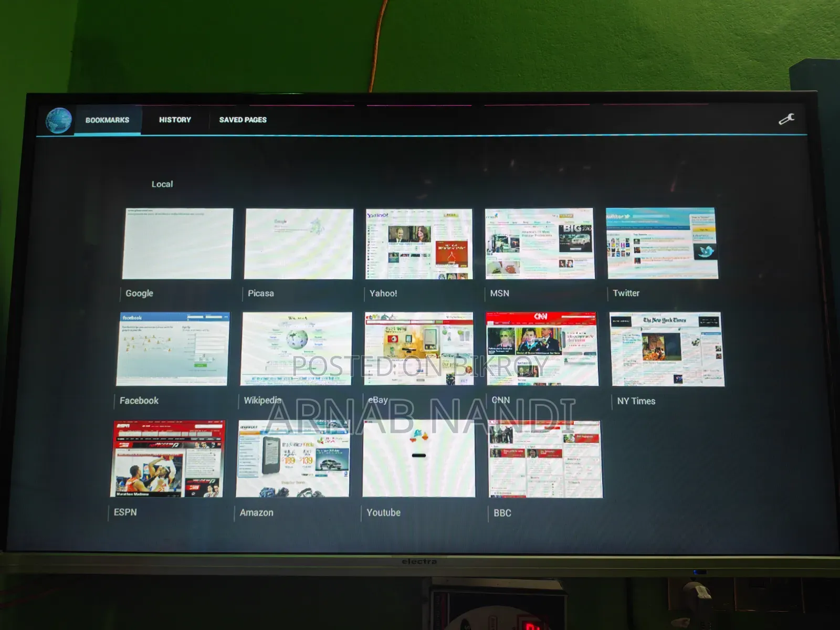Open the Facebook bookmark thumbnail

pyautogui.click(x=173, y=349)
